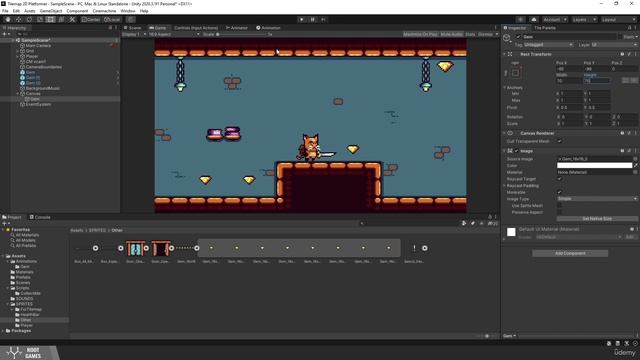Toggle Image component enabled checkbox
Screen dimensions: 640x360
click(516, 151)
